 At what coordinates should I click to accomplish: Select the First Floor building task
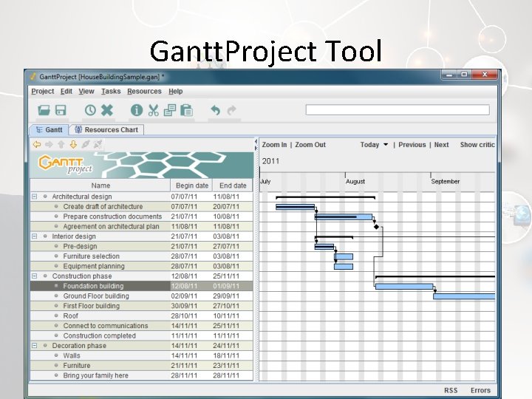[x=141, y=306]
